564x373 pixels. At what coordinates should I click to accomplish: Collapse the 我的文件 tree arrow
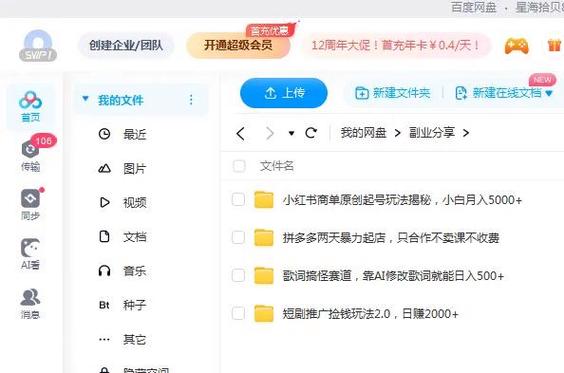tap(85, 98)
